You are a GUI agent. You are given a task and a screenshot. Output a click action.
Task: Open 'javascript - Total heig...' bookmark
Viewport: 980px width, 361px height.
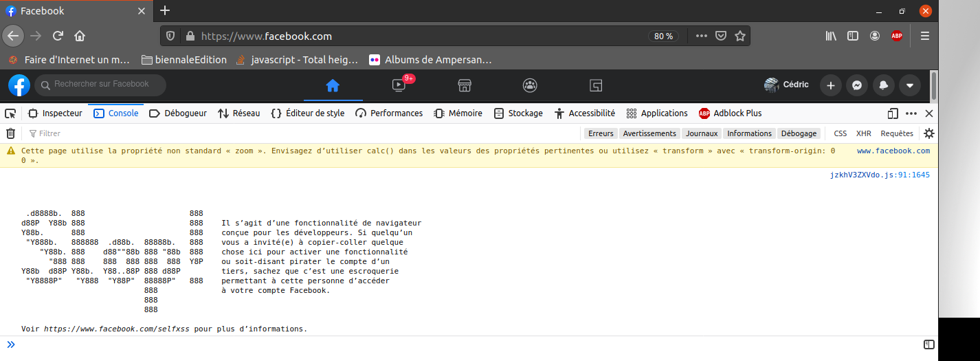(297, 60)
